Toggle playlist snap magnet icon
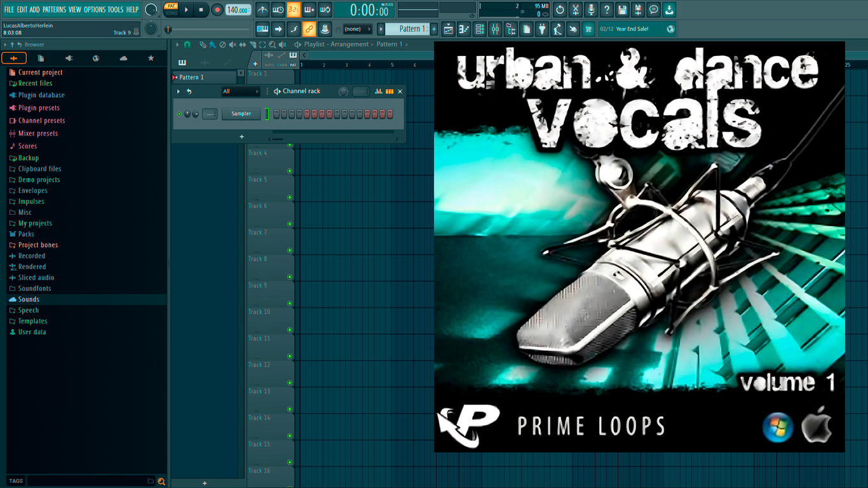The width and height of the screenshot is (868, 488). [187, 44]
